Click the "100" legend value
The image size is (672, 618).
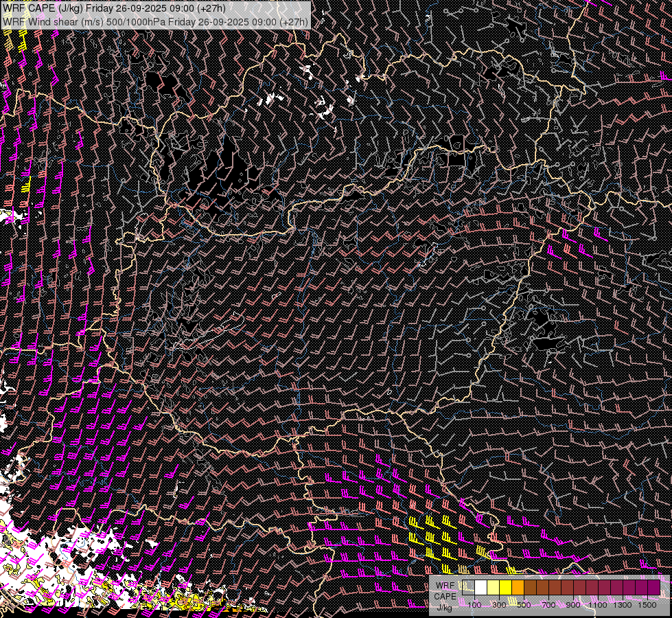click(x=474, y=605)
